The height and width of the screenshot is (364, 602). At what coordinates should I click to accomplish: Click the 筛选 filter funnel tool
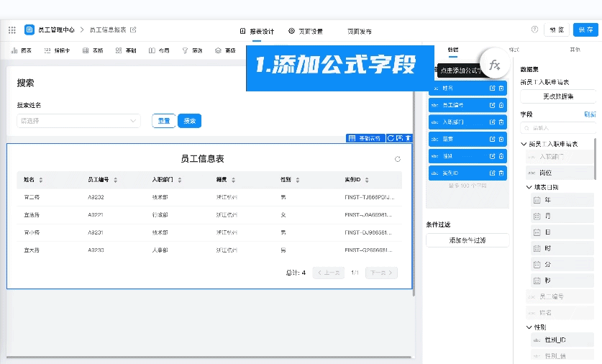(192, 50)
